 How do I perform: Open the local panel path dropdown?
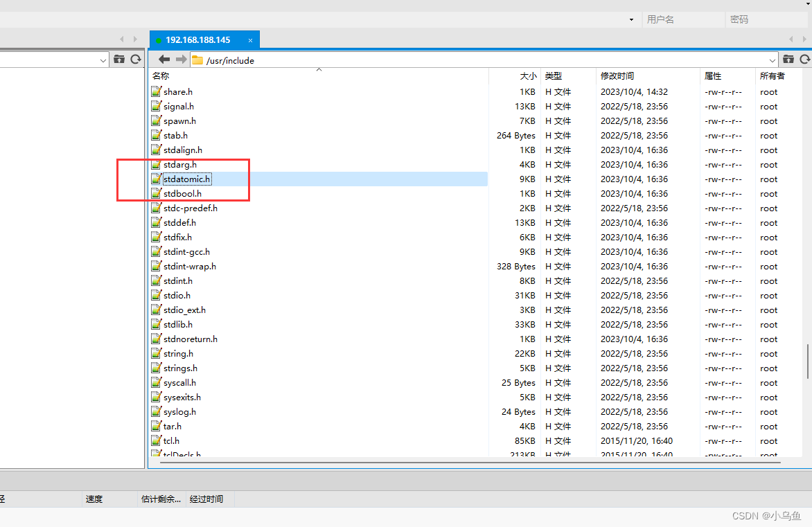pyautogui.click(x=102, y=59)
